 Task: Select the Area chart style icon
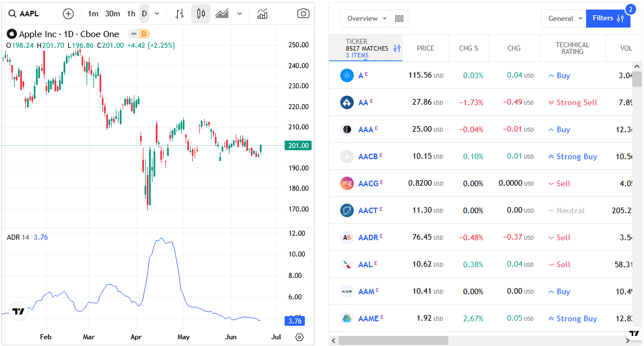tap(222, 14)
